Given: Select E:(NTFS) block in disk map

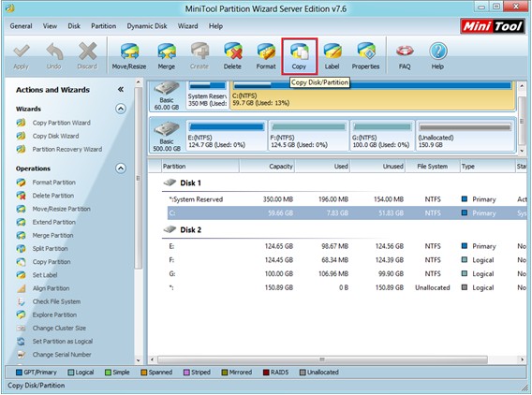Looking at the screenshot, I should 227,136.
